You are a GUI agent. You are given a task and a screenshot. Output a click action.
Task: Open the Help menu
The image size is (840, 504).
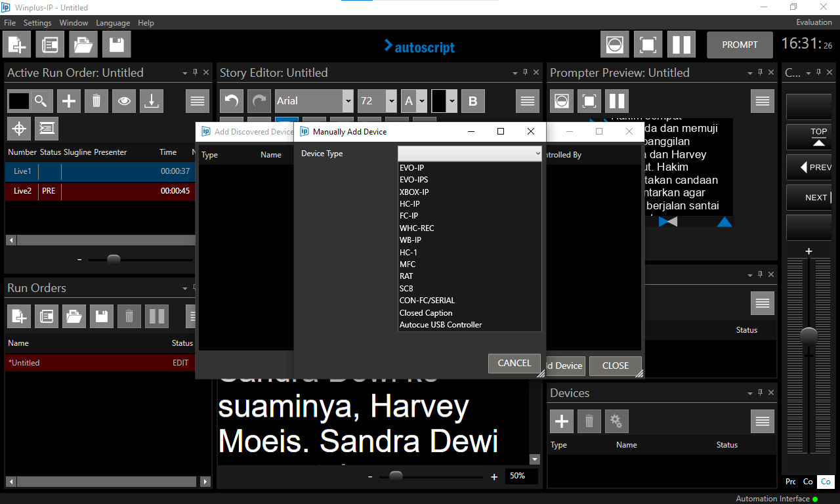point(146,23)
